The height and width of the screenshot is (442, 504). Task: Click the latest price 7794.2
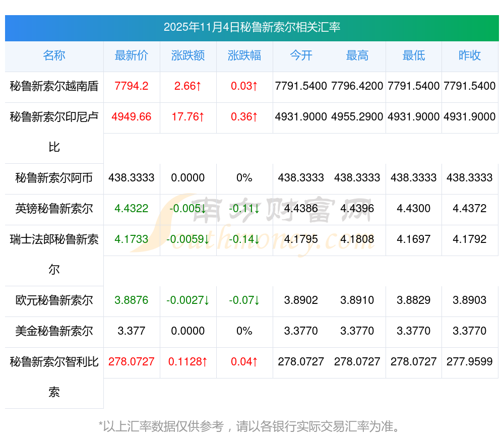point(132,86)
